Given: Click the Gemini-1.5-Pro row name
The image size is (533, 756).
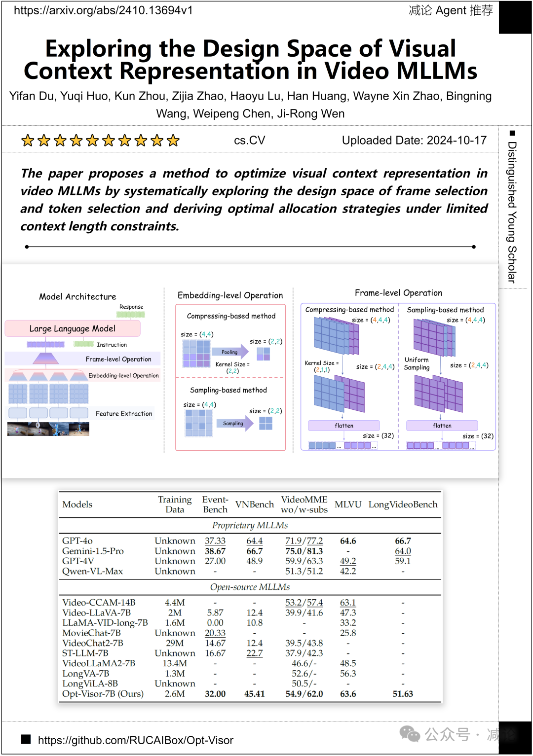Looking at the screenshot, I should 93,551.
